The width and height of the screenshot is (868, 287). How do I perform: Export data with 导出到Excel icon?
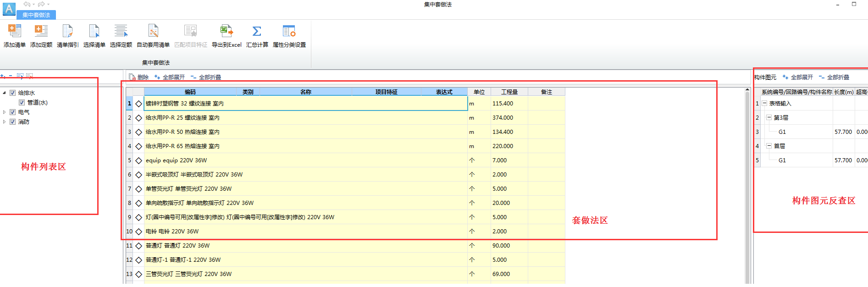(227, 32)
